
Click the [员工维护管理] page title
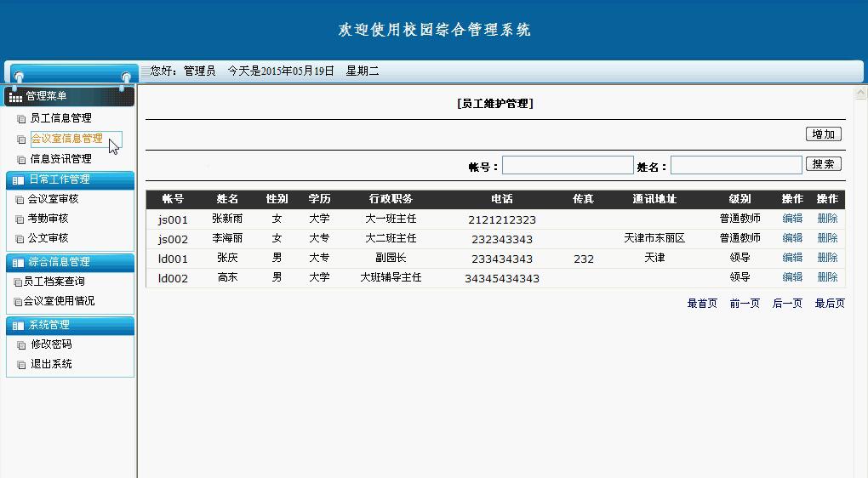[x=495, y=104]
